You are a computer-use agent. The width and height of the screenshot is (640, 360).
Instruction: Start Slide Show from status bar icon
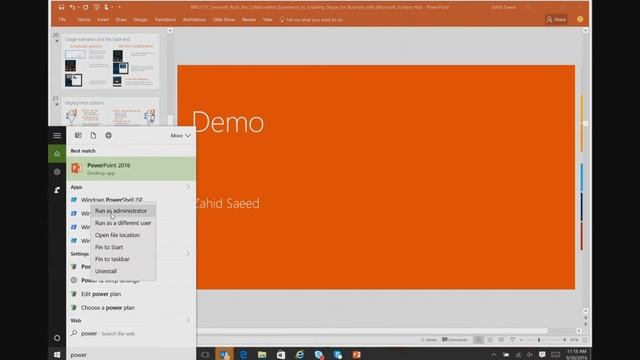click(x=512, y=340)
